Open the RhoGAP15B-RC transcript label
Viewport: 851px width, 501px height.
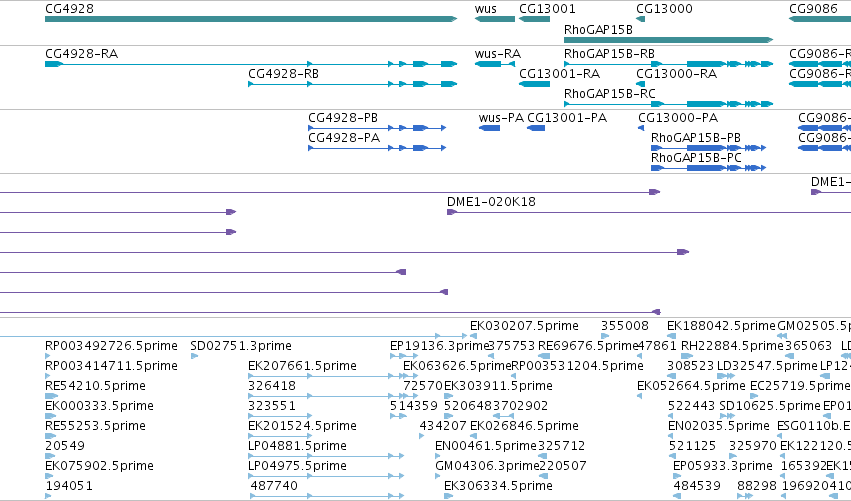(x=609, y=94)
